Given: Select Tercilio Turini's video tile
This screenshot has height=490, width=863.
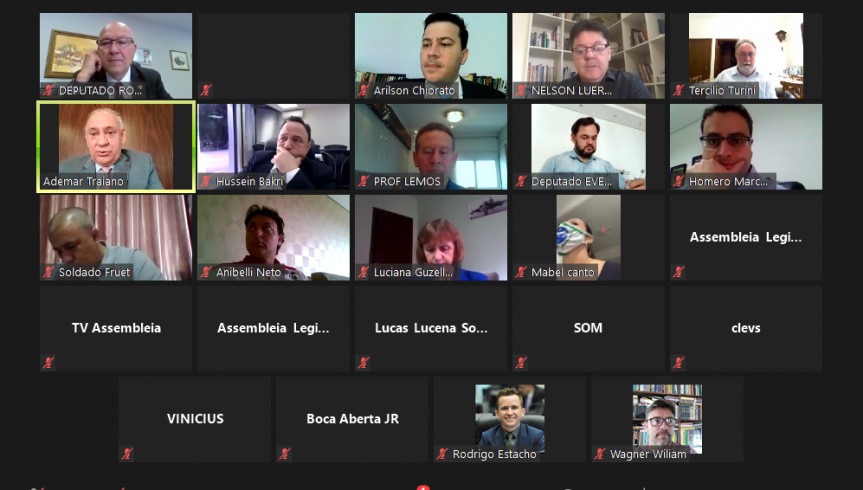Looking at the screenshot, I should [x=746, y=56].
